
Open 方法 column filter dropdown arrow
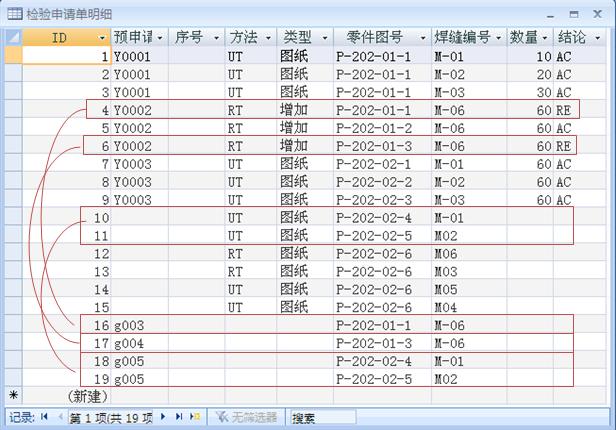(267, 38)
